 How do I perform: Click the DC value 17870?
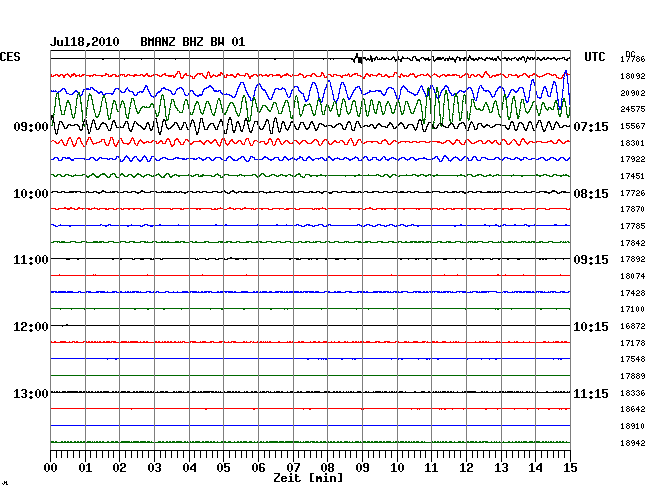pos(633,210)
